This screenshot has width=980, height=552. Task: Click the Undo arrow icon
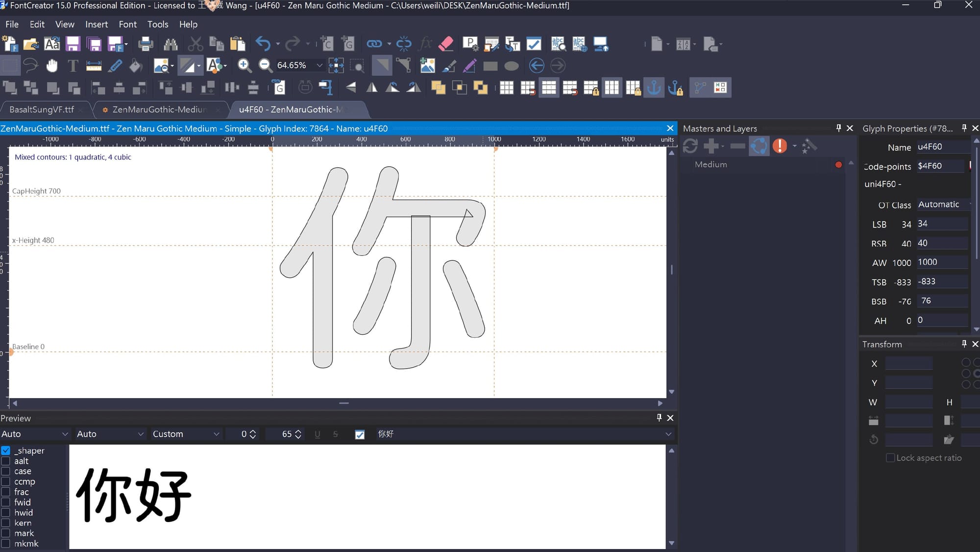click(263, 44)
